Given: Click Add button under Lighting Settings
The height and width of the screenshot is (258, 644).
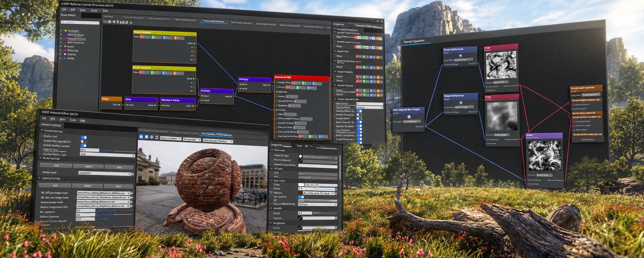Looking at the screenshot, I should [55, 185].
